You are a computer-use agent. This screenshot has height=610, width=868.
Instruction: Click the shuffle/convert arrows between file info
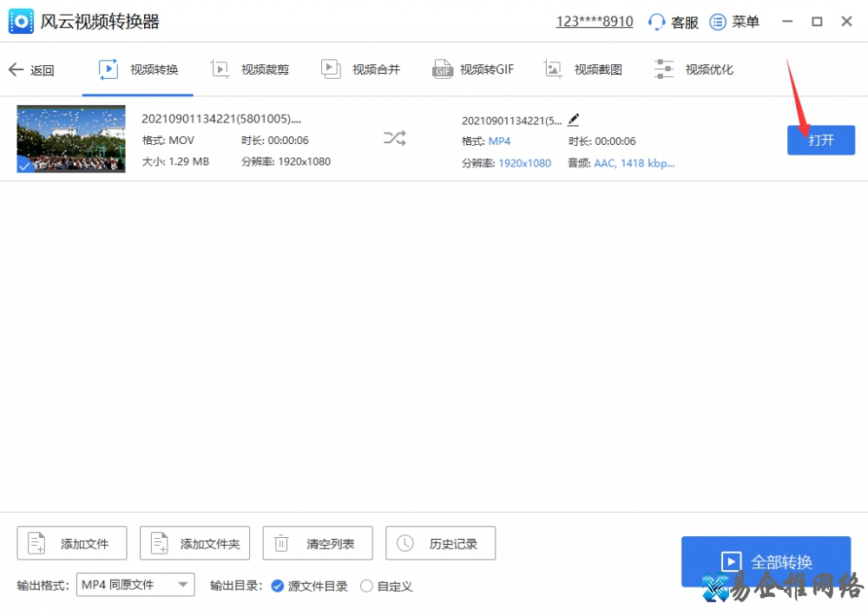(x=394, y=137)
